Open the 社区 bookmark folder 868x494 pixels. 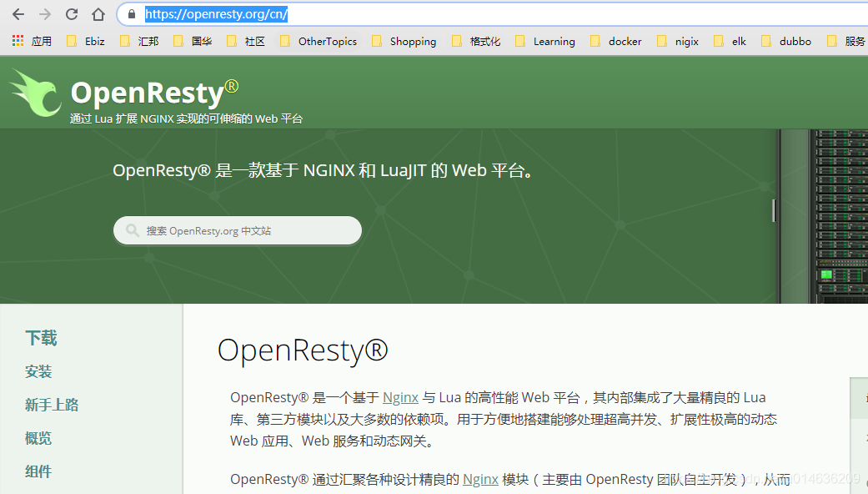click(x=246, y=41)
